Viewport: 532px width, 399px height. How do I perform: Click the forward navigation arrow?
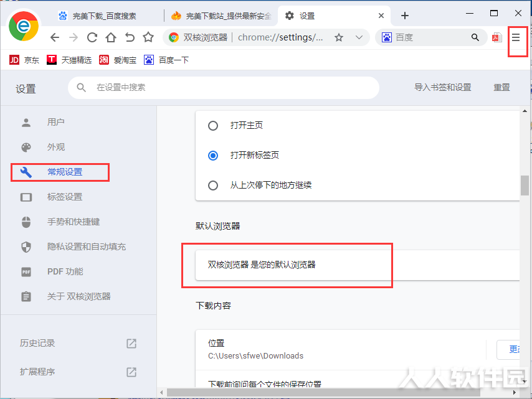[74, 37]
